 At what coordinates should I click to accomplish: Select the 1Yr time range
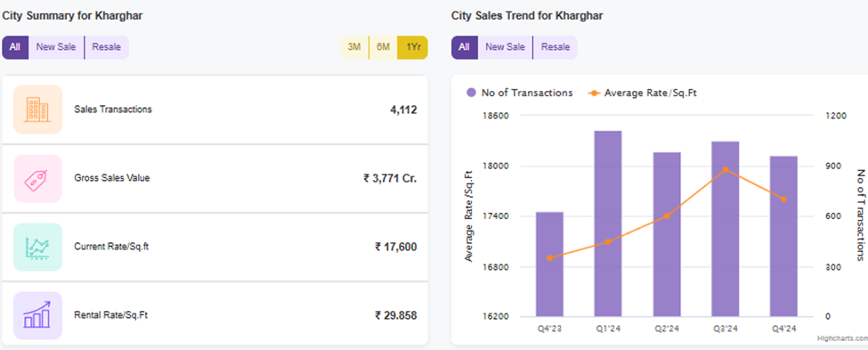pyautogui.click(x=413, y=47)
